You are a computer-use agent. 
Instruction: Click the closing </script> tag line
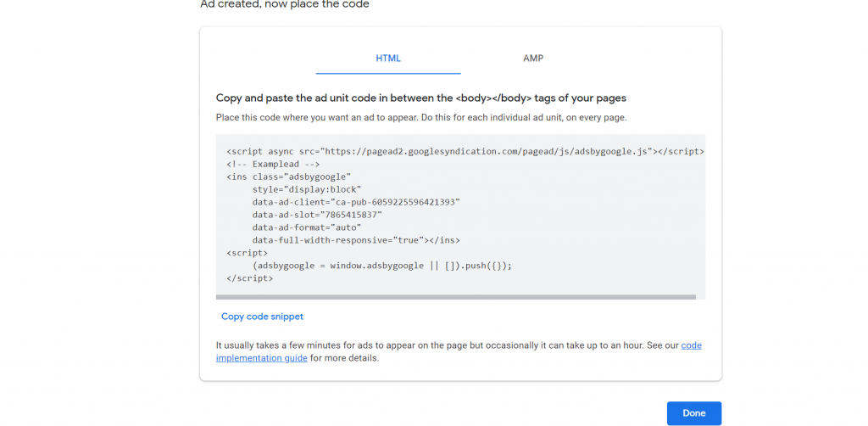click(x=250, y=278)
